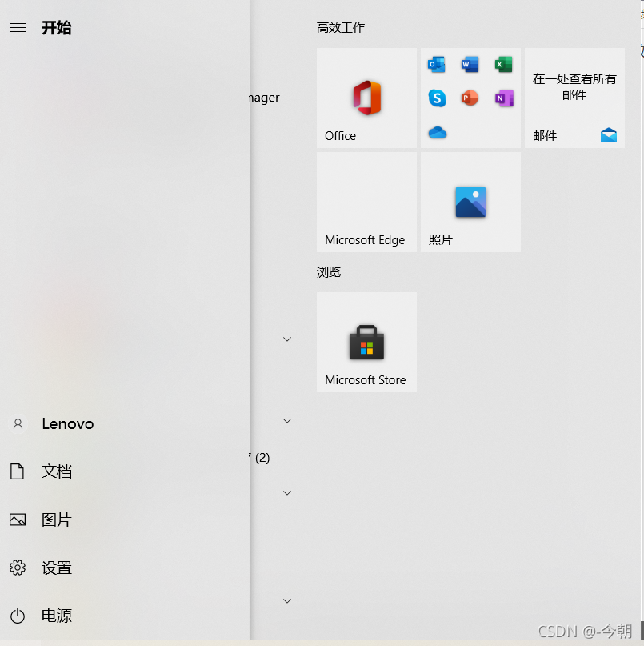This screenshot has height=646, width=644.
Task: Open Settings (设置)
Action: point(125,568)
